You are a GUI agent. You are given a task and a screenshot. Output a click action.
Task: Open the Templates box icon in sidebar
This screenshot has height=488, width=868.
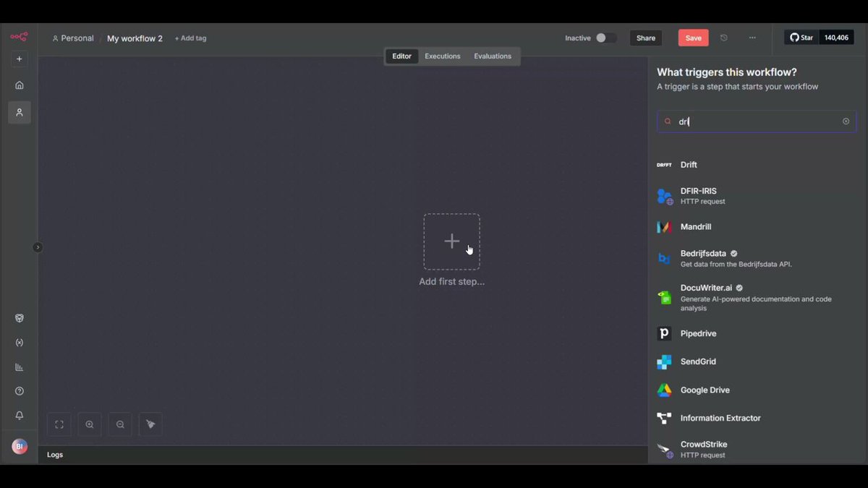point(20,318)
